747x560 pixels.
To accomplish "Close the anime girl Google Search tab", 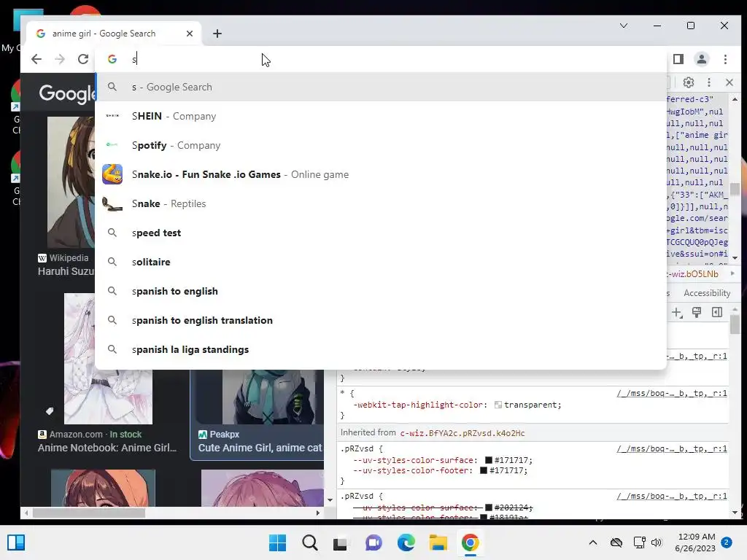I will (190, 34).
